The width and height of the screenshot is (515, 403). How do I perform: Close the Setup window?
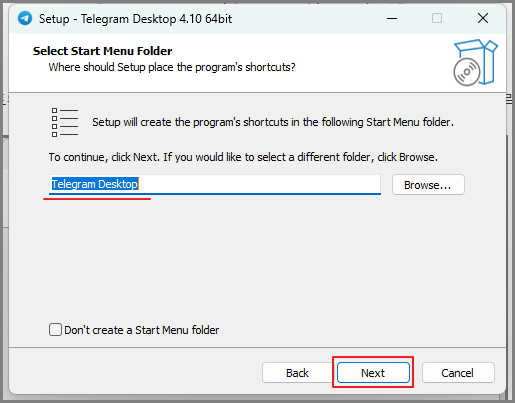[483, 18]
